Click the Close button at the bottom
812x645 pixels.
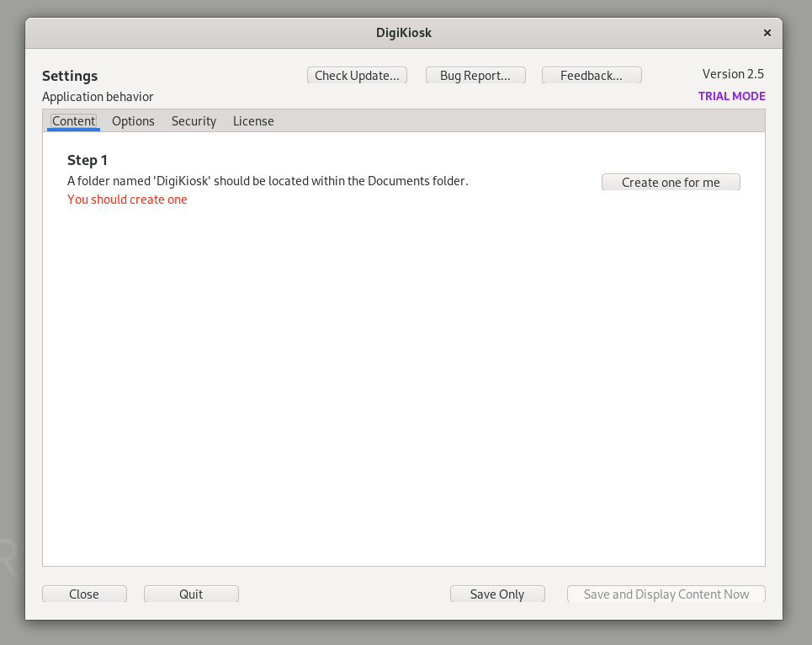click(x=84, y=594)
